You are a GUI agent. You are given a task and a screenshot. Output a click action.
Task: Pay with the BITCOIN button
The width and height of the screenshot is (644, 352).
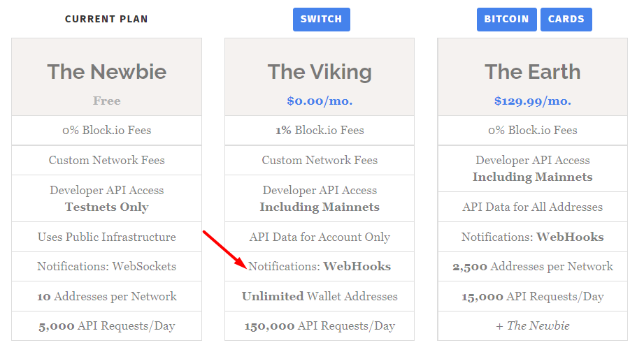507,20
